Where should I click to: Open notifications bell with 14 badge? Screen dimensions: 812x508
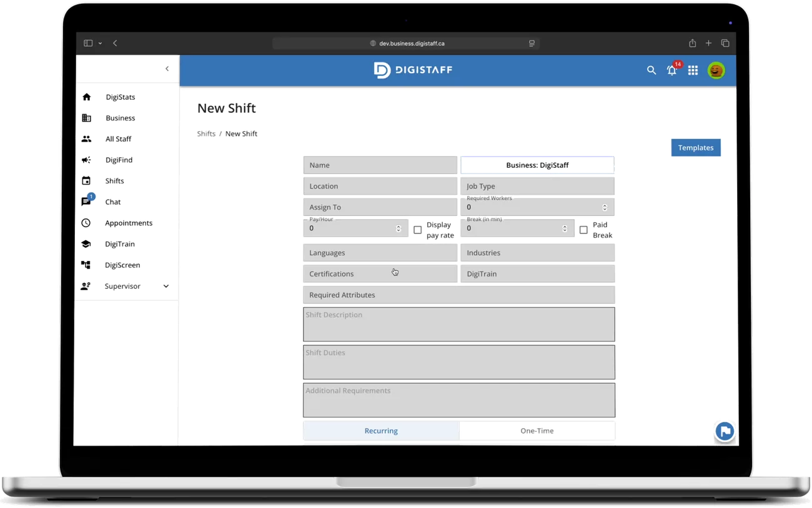tap(673, 69)
